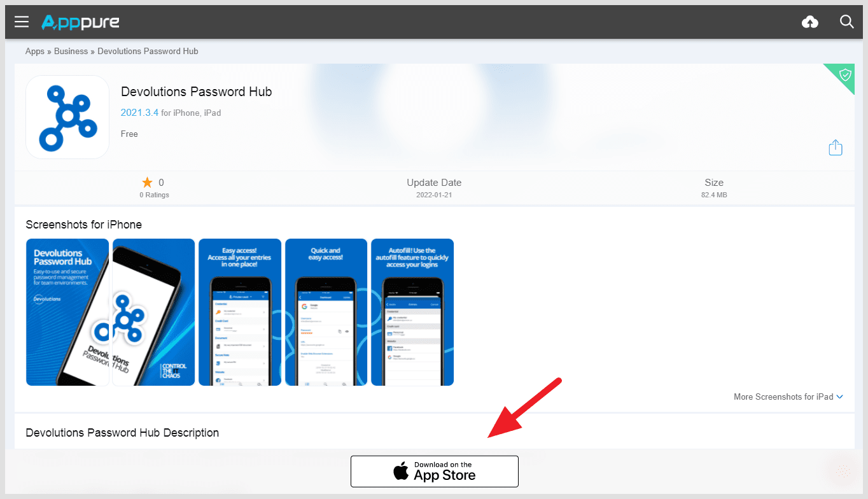This screenshot has width=868, height=499.
Task: Expand More Screenshots for iPad
Action: (x=788, y=397)
